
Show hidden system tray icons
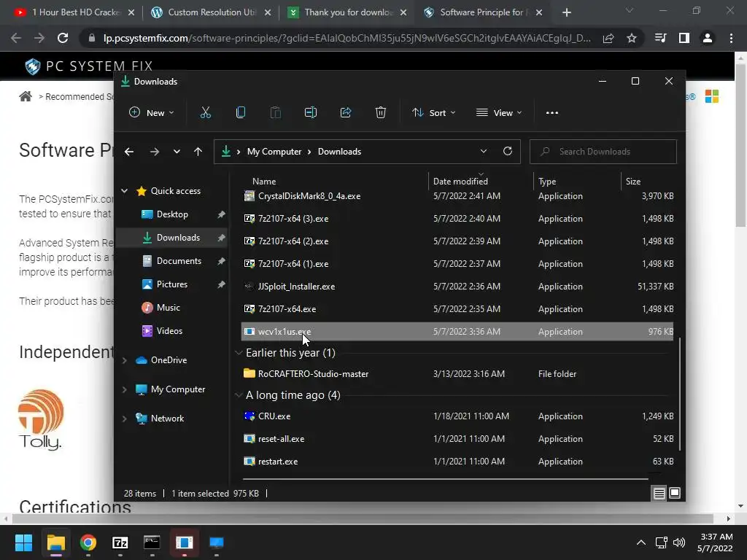pos(641,542)
